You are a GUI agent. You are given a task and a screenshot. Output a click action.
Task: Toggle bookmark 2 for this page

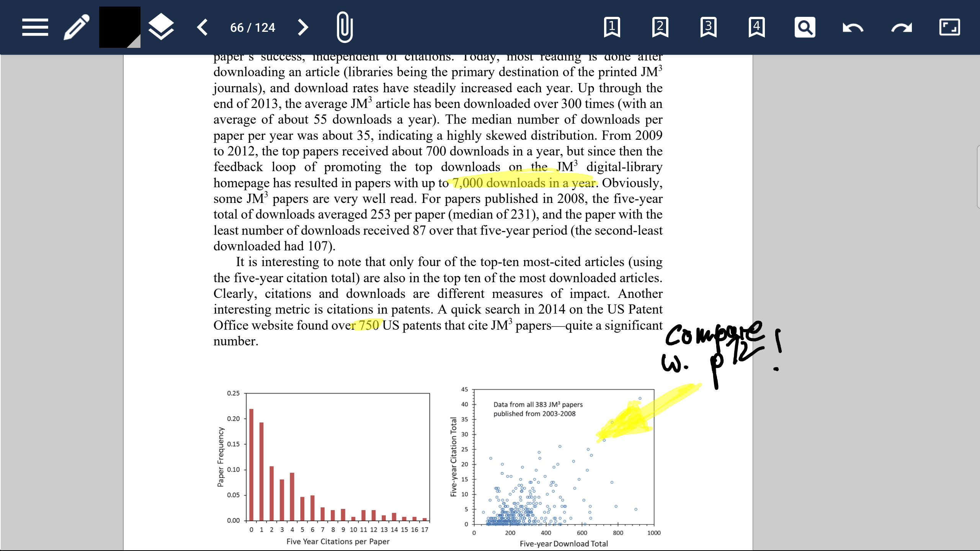[x=660, y=27]
